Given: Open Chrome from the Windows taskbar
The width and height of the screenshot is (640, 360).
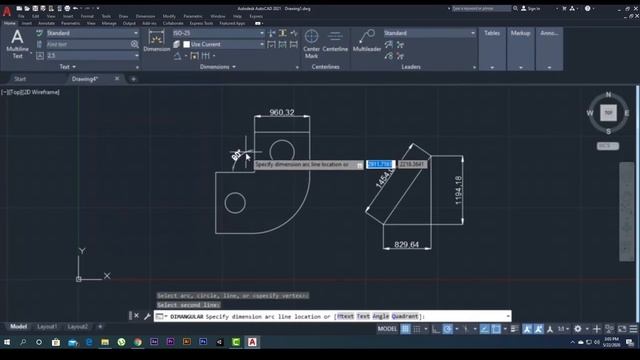Looking at the screenshot, I should click(x=138, y=342).
